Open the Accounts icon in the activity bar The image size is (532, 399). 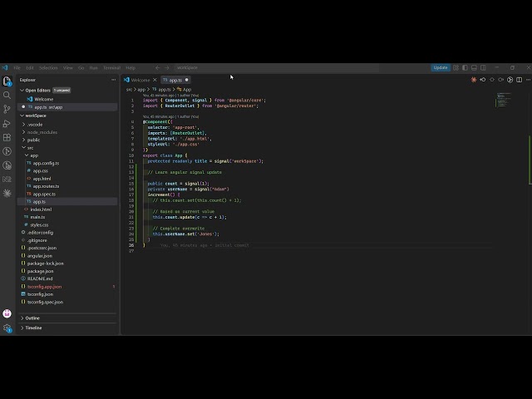[x=7, y=313]
